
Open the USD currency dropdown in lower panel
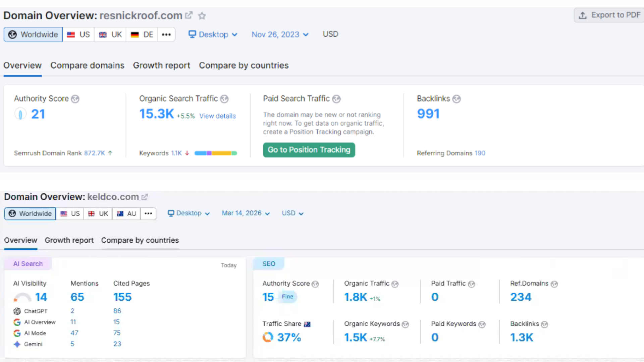coord(292,214)
